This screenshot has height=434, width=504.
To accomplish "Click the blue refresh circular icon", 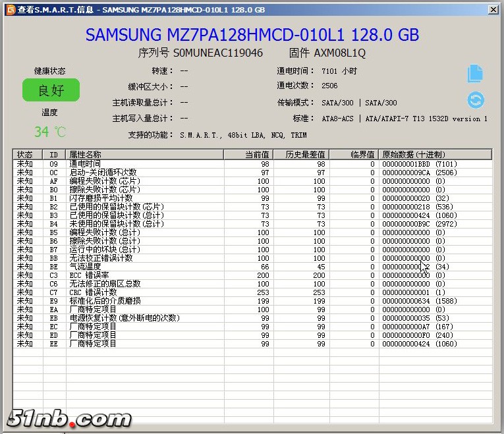I will coord(475,100).
